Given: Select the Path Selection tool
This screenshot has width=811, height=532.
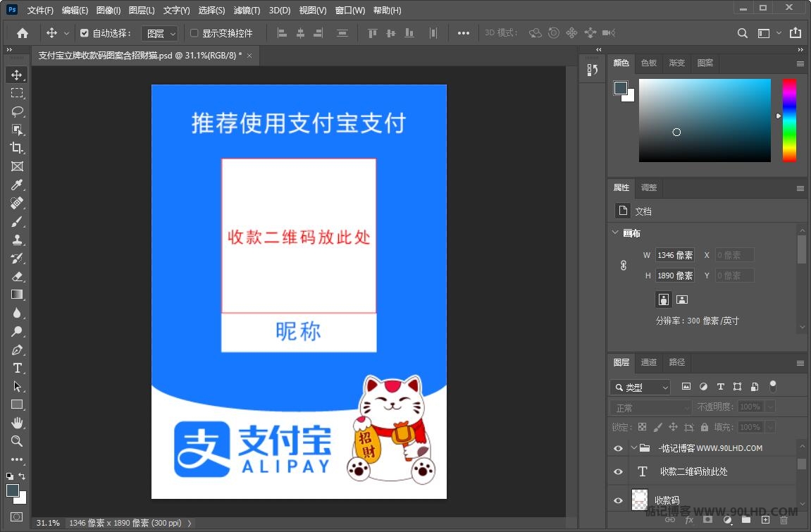Looking at the screenshot, I should (16, 386).
